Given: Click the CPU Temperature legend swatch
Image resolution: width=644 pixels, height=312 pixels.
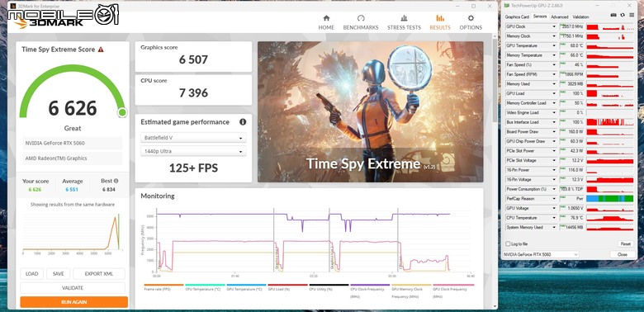Looking at the screenshot, I should pos(205,285).
